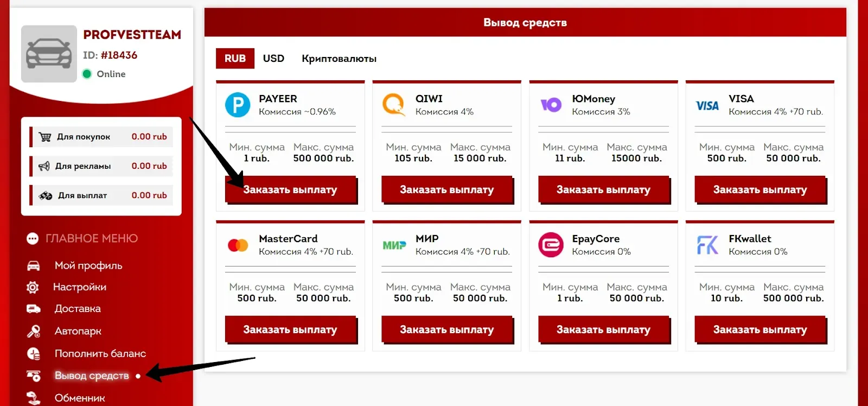868x406 pixels.
Task: Order payout via MasterCard
Action: [290, 329]
